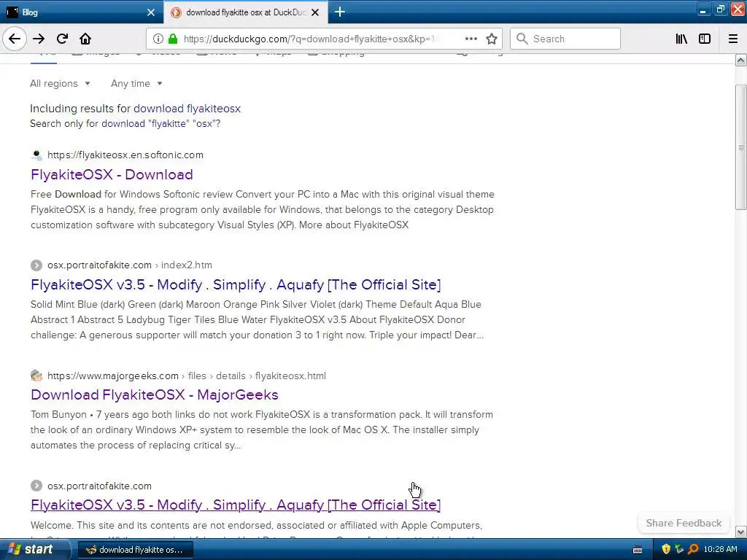Click favicon beside bottom portraitofakite result
Viewport: 747px width, 560px height.
pyautogui.click(x=36, y=486)
